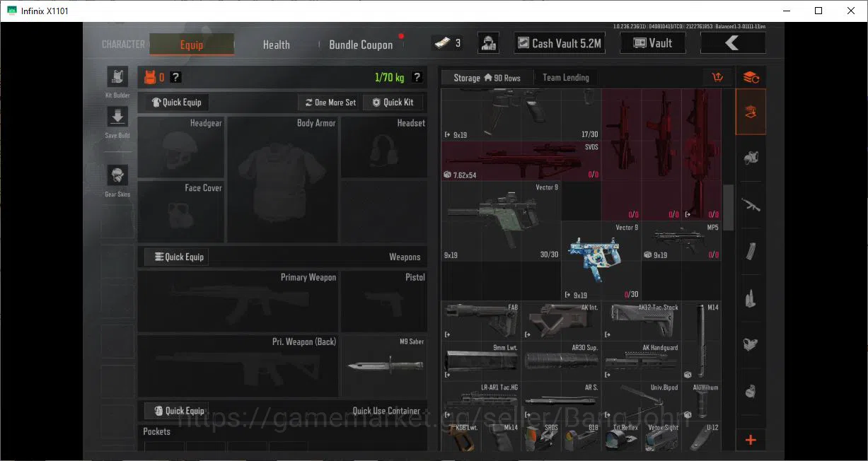Select the Pri. Weapon (Back) slot

238,366
